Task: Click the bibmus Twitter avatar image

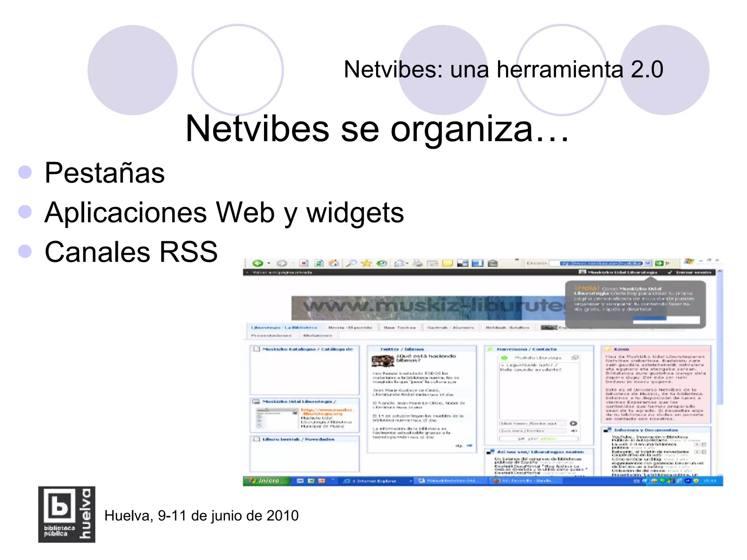Action: click(383, 360)
